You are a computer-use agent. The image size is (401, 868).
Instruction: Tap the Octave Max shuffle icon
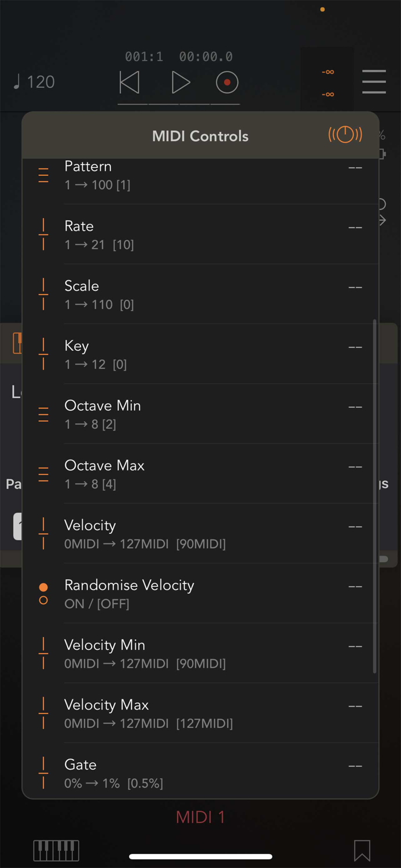tap(43, 473)
